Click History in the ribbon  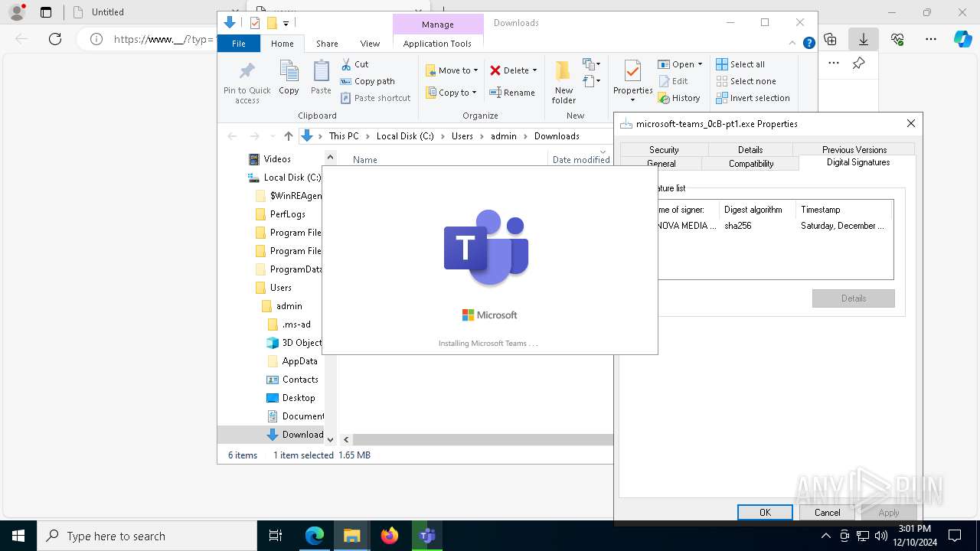679,98
